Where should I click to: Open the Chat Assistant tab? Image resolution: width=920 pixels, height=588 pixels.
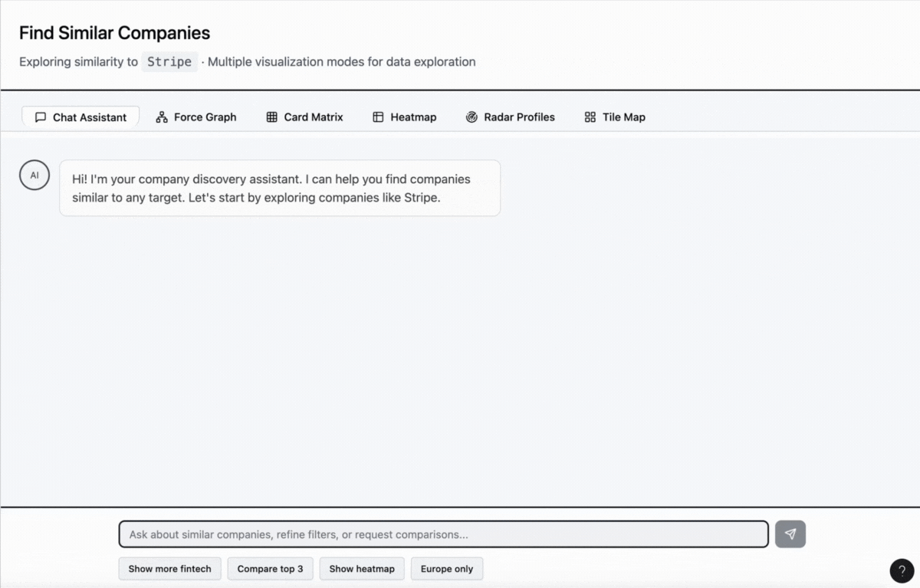[x=80, y=117]
